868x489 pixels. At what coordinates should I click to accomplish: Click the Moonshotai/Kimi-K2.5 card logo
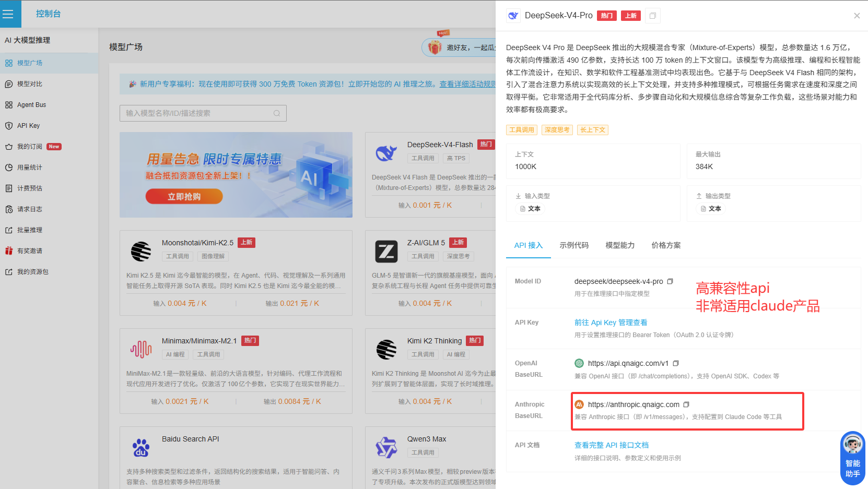[x=141, y=252]
